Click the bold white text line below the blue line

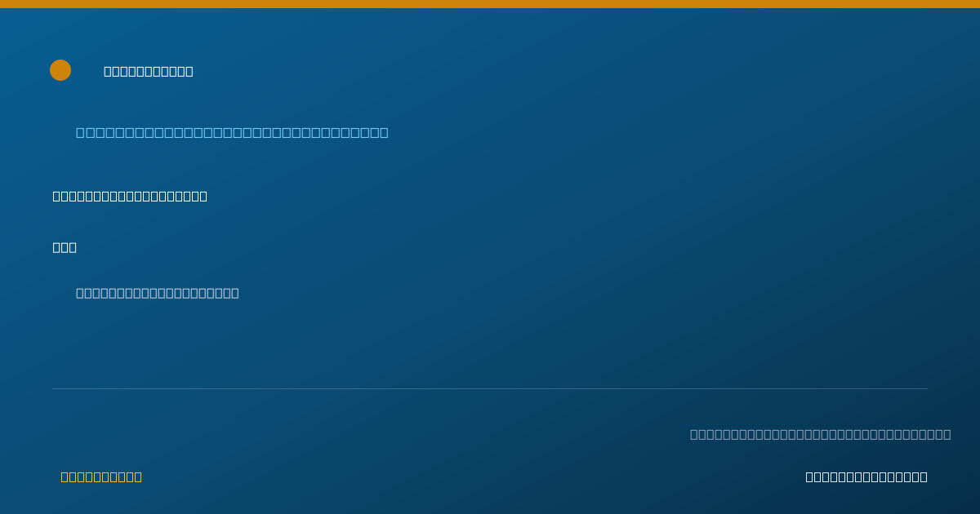coord(130,196)
